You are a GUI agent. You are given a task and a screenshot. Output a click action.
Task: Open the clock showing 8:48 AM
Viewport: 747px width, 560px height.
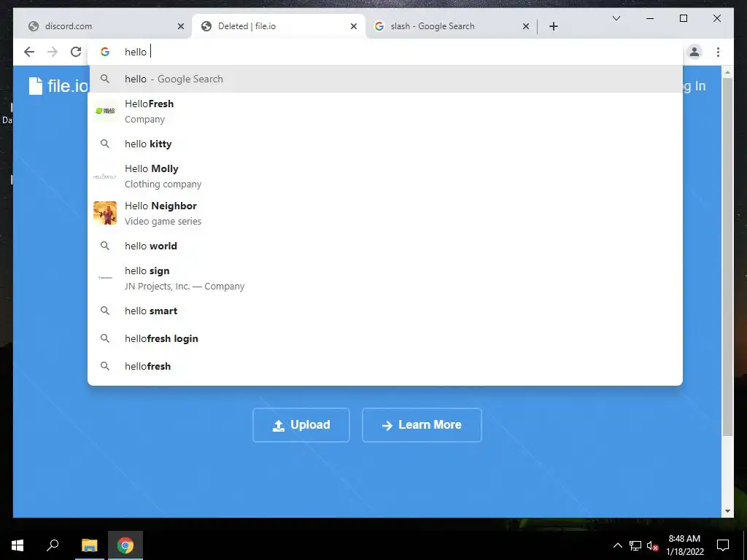coord(684,545)
